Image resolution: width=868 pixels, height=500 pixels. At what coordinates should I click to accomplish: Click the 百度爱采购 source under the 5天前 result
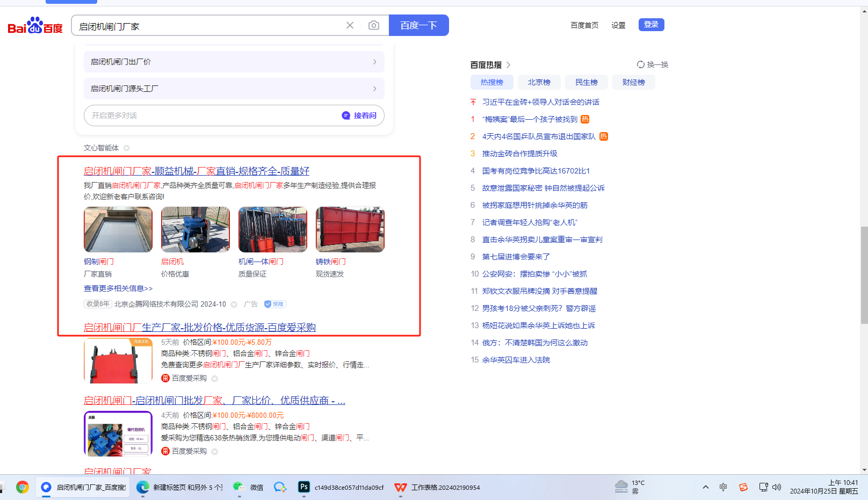184,378
